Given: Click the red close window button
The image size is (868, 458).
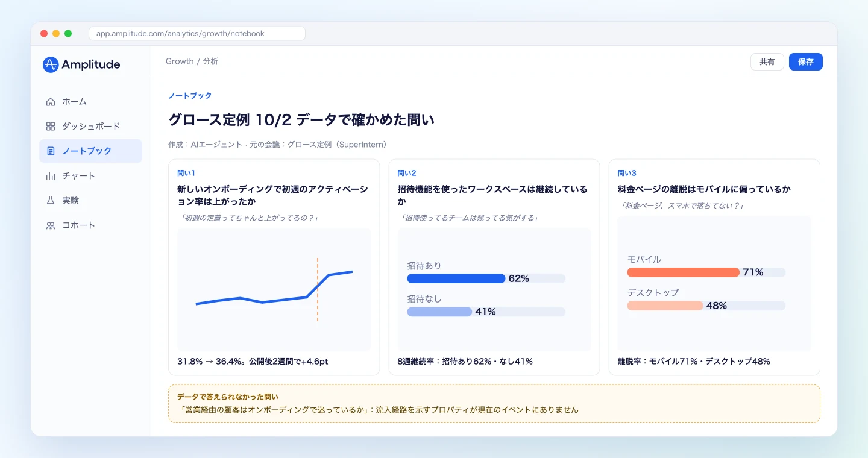Looking at the screenshot, I should [44, 34].
